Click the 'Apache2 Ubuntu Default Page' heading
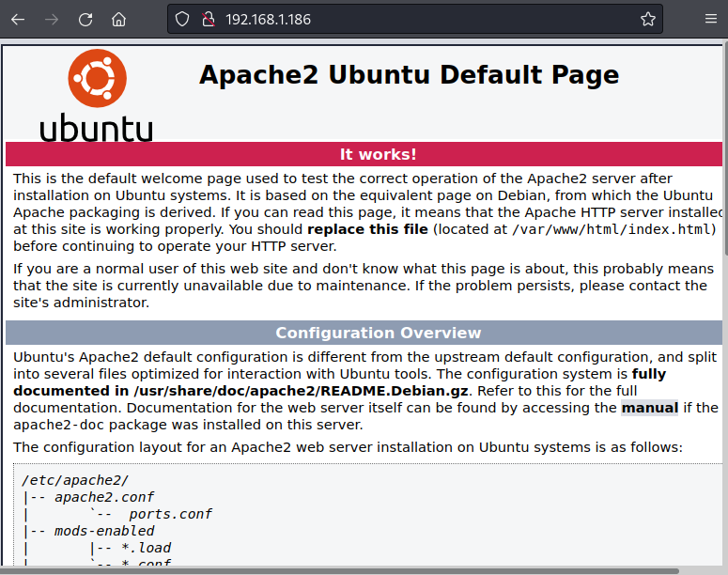728x575 pixels. 409,75
